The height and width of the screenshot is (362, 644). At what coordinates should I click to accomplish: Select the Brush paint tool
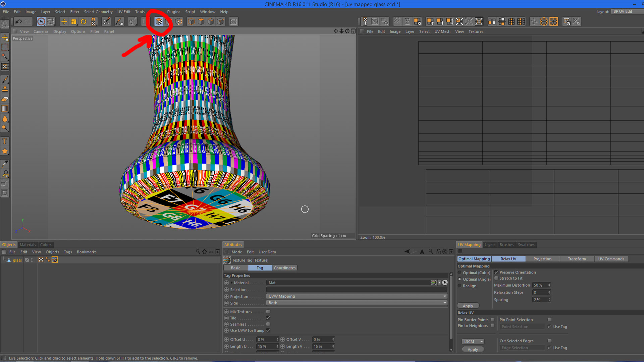tap(5, 80)
